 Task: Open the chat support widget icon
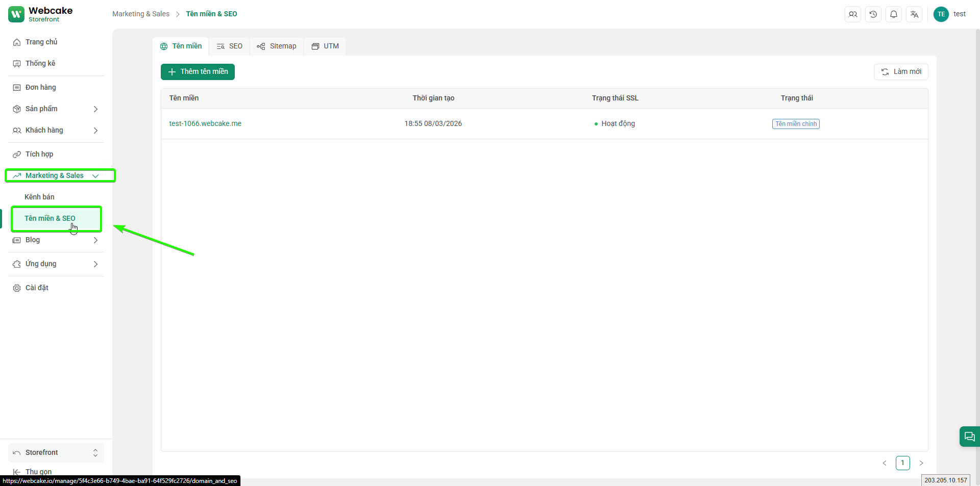tap(969, 437)
